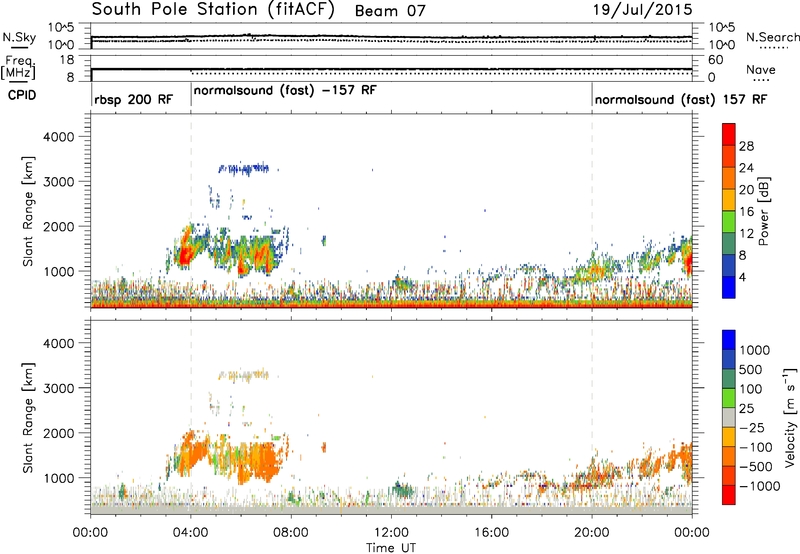Viewport: 800px width, 554px height.
Task: Select the 12:00 time axis label
Action: click(x=391, y=533)
